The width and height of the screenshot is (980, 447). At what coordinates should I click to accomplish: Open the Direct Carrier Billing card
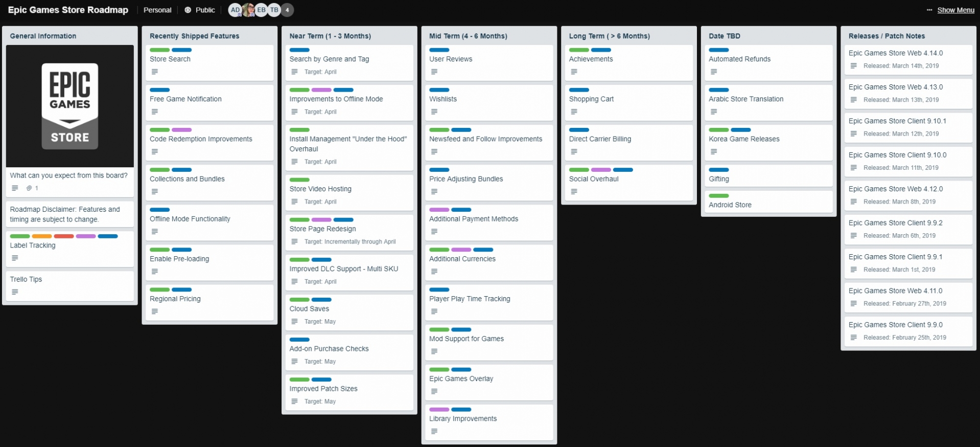pos(629,143)
